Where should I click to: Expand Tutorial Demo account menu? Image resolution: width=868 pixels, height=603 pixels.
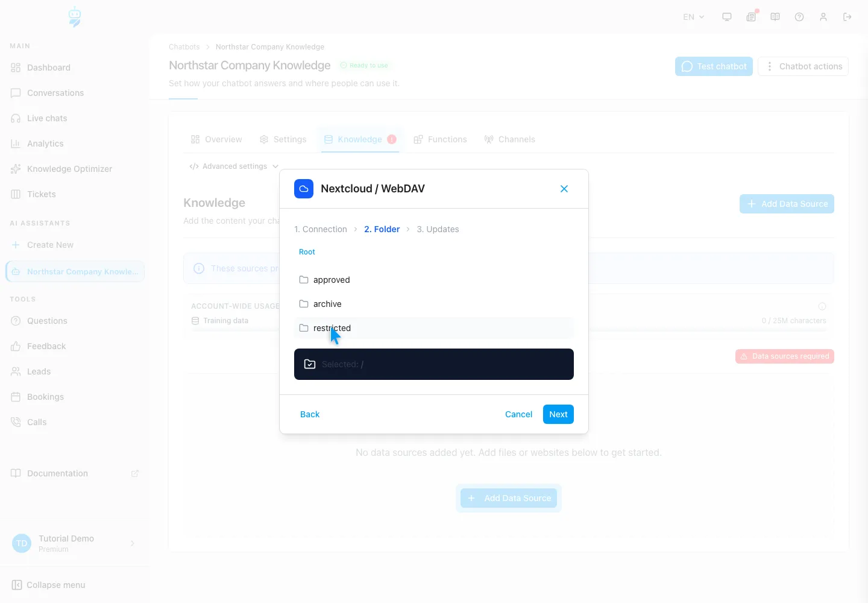point(75,543)
